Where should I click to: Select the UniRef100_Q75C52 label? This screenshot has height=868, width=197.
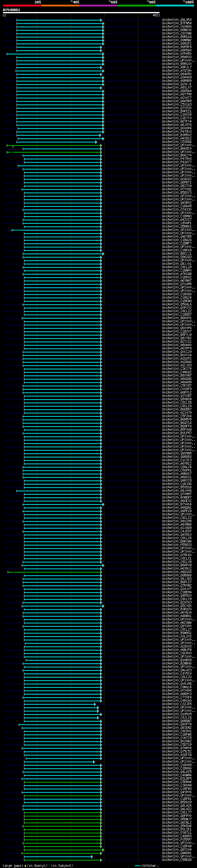(176, 751)
